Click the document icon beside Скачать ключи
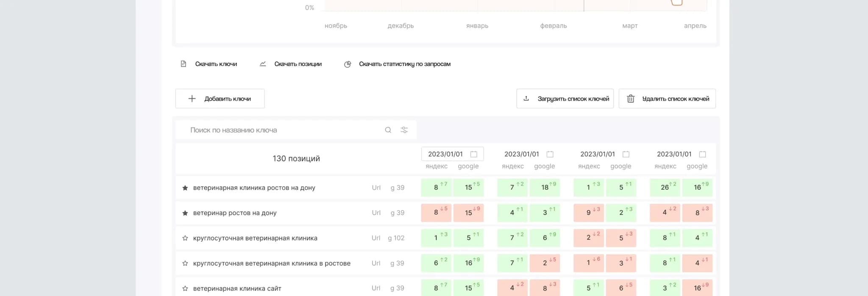The height and width of the screenshot is (296, 868). point(184,64)
